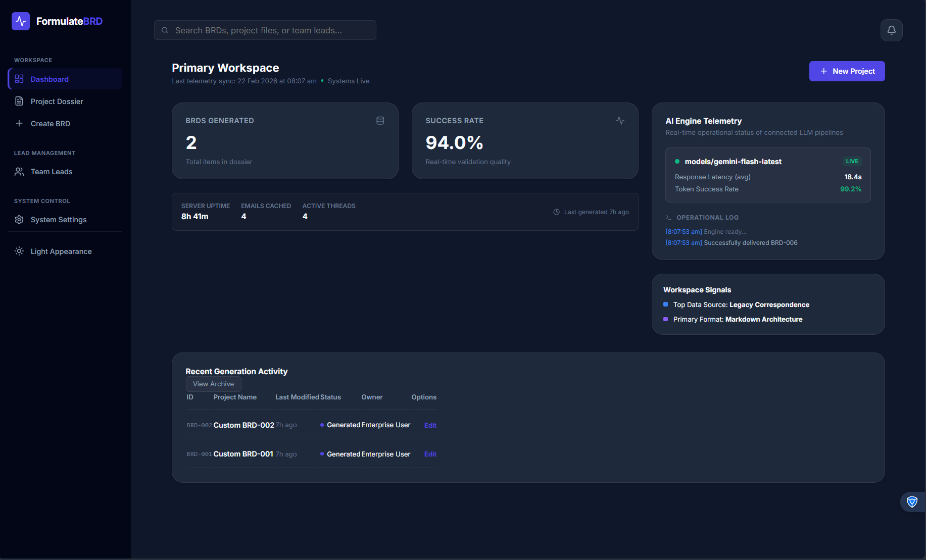Click the clock icon next to Last generated

556,212
